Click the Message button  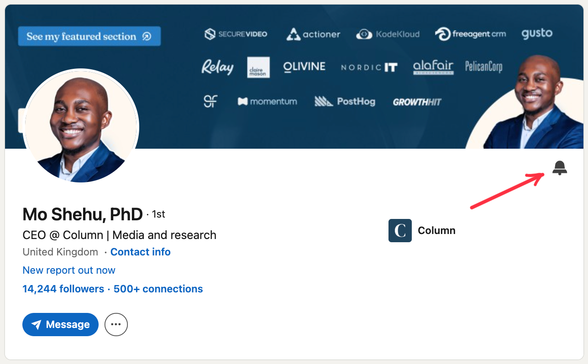[60, 324]
